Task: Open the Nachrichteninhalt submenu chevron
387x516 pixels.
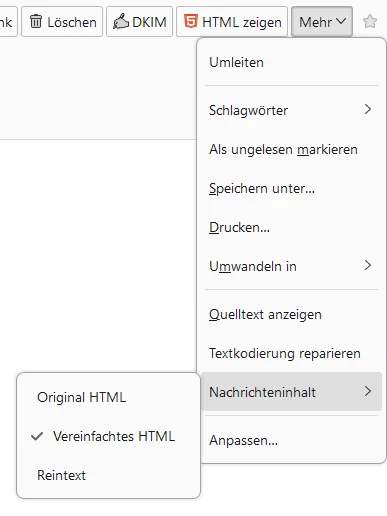Action: (x=367, y=392)
